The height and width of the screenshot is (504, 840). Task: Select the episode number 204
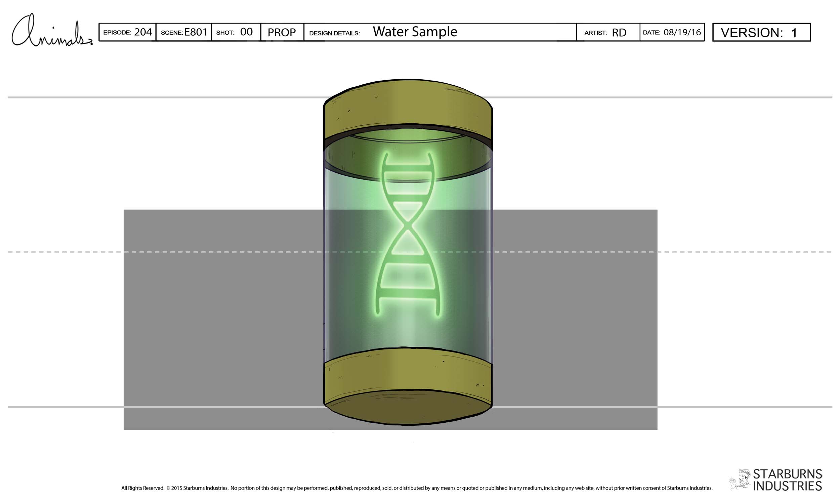click(x=143, y=32)
